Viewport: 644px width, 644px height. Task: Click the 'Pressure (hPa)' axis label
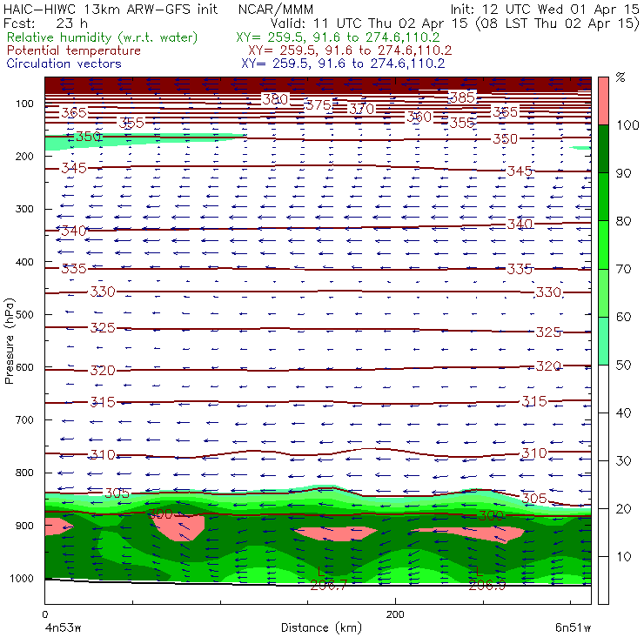(x=9, y=341)
